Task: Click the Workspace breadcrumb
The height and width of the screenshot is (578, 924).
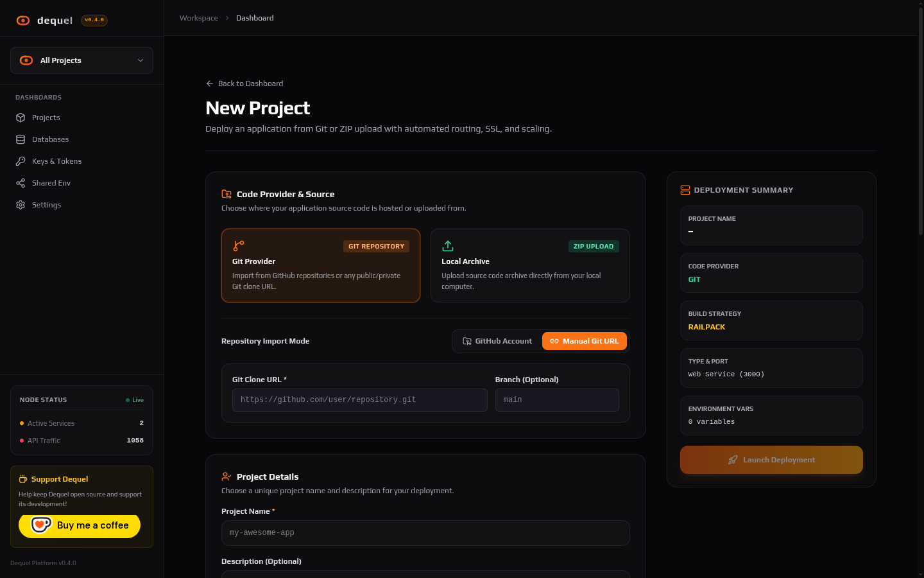Action: 199,18
